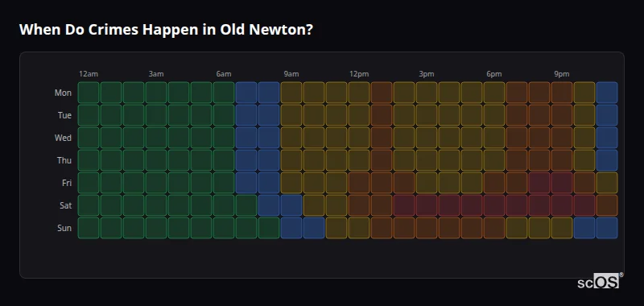Select the Saturday 3pm red cell
The width and height of the screenshot is (644, 306).
point(427,205)
